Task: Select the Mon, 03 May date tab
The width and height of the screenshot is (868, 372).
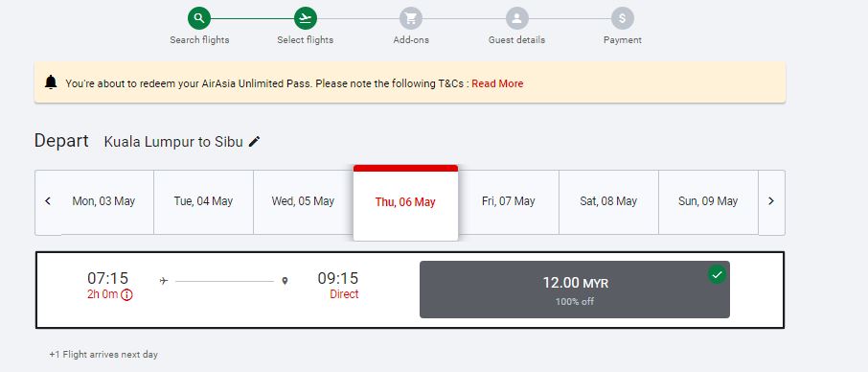Action: click(103, 201)
